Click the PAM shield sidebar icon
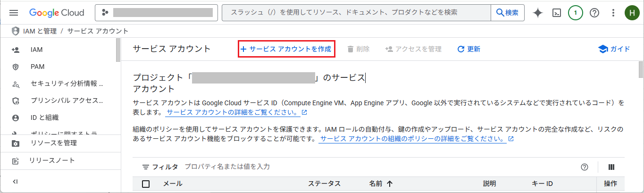This screenshot has width=644, height=193. tap(16, 67)
